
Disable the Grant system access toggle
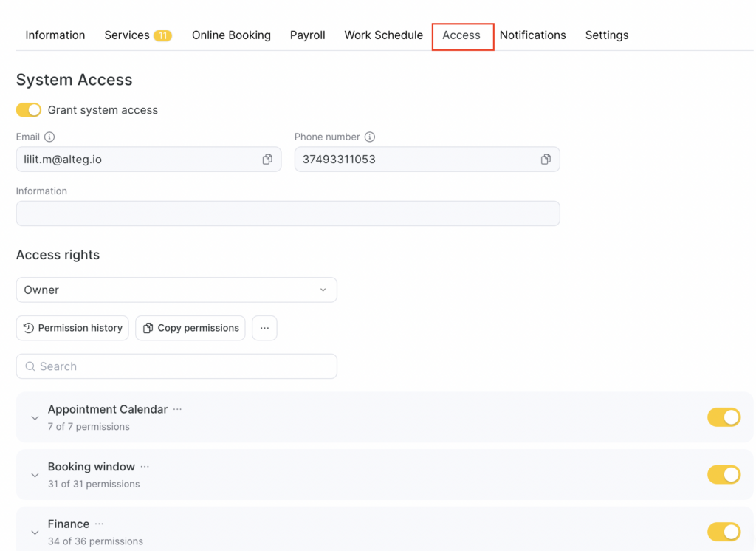click(x=29, y=110)
